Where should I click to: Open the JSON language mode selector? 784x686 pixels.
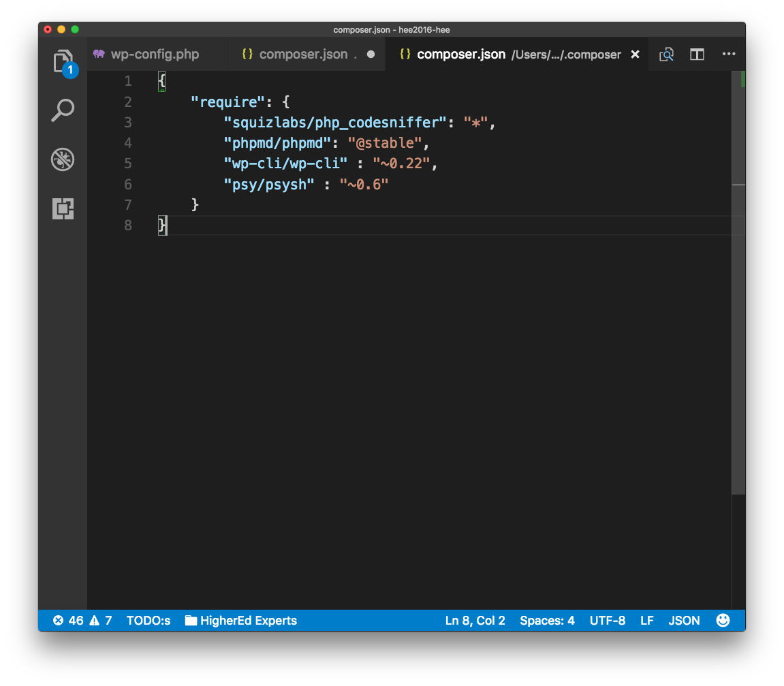(684, 621)
